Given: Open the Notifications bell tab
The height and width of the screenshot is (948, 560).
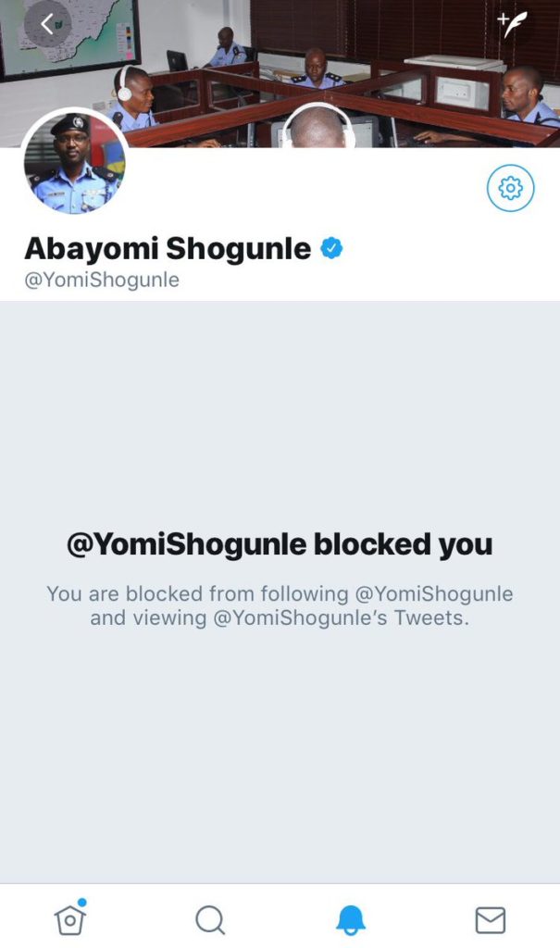Looking at the screenshot, I should [x=350, y=920].
